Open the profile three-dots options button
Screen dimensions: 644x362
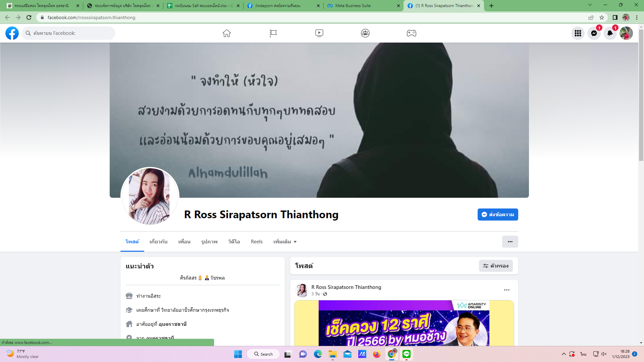510,242
